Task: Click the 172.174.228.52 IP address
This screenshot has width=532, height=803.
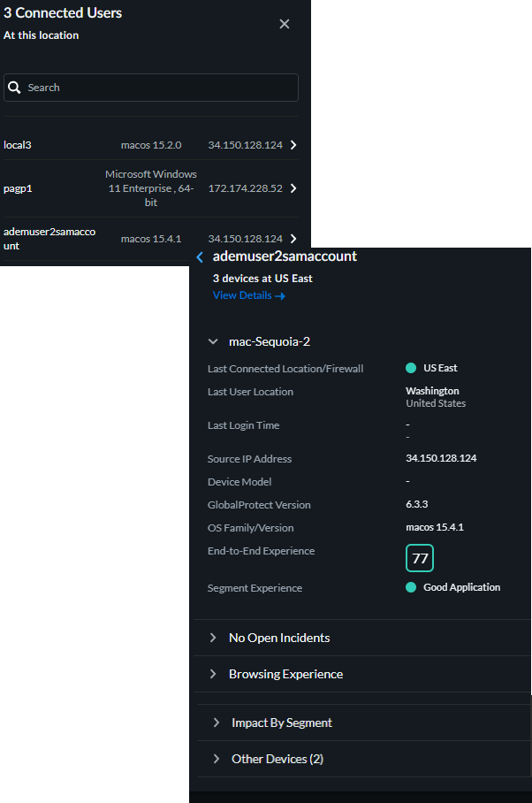Action: click(245, 188)
